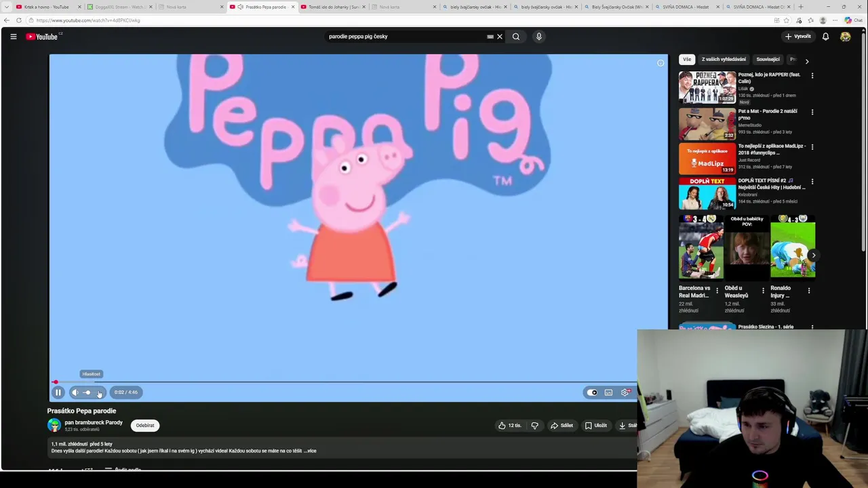
Task: Share the video via Sdílet
Action: [561, 426]
